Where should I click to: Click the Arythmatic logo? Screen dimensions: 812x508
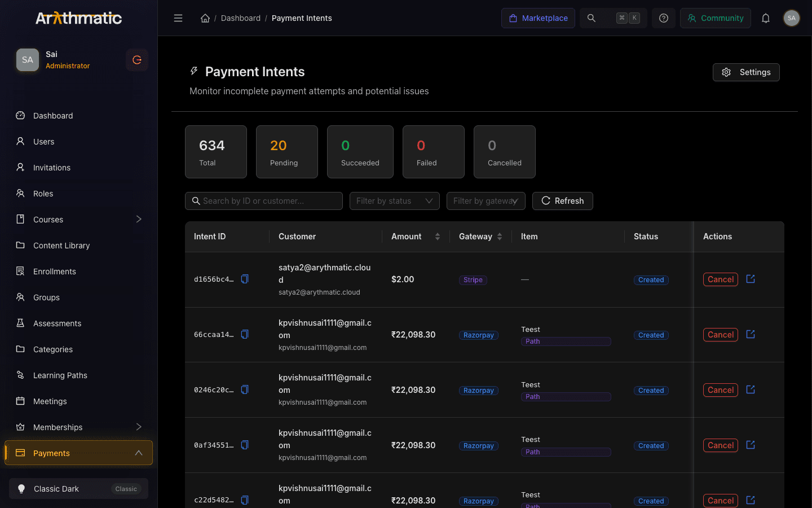[x=78, y=18]
